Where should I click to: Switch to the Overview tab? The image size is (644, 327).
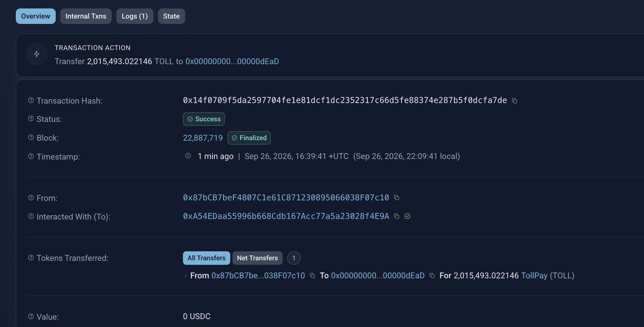point(36,16)
